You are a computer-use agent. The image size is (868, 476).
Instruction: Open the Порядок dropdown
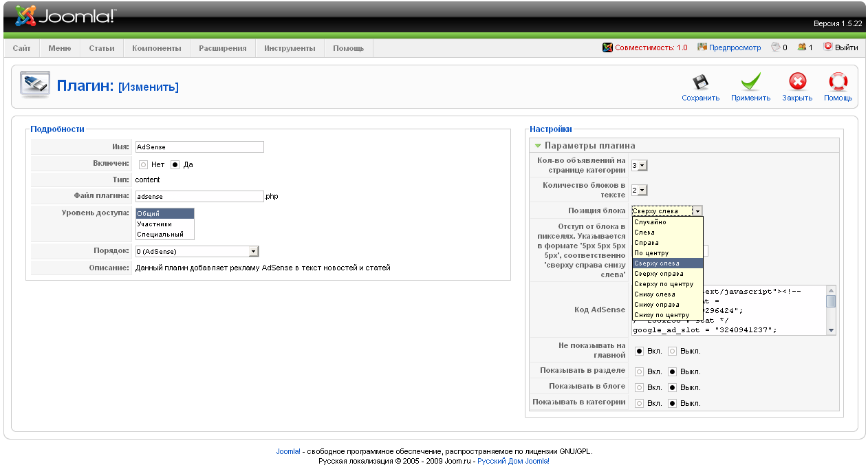point(197,252)
